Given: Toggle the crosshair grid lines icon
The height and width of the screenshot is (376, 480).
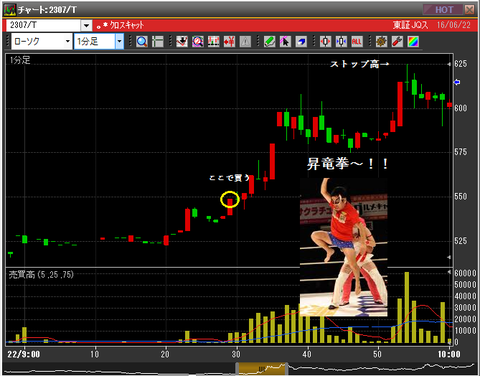Looking at the screenshot, I should (x=158, y=42).
